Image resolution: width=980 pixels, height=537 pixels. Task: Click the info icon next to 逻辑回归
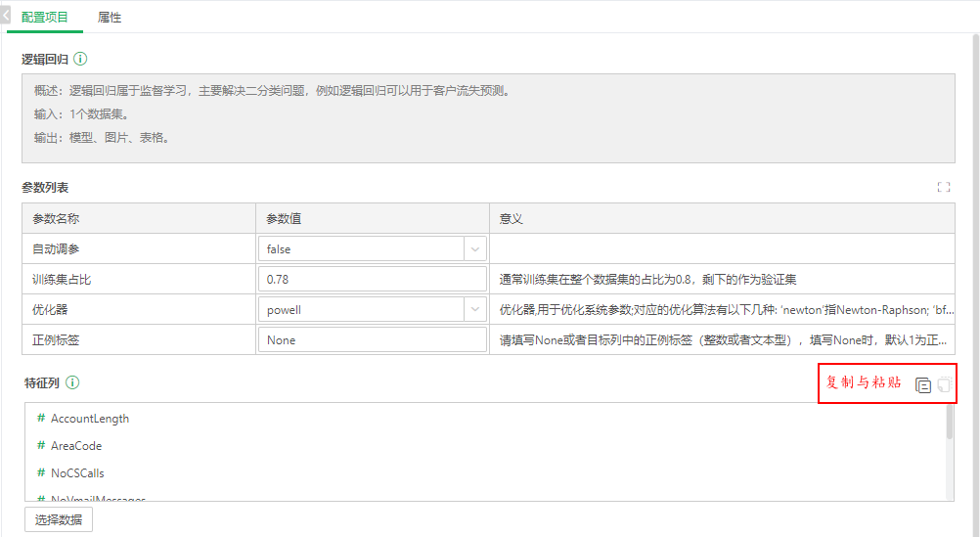(80, 60)
